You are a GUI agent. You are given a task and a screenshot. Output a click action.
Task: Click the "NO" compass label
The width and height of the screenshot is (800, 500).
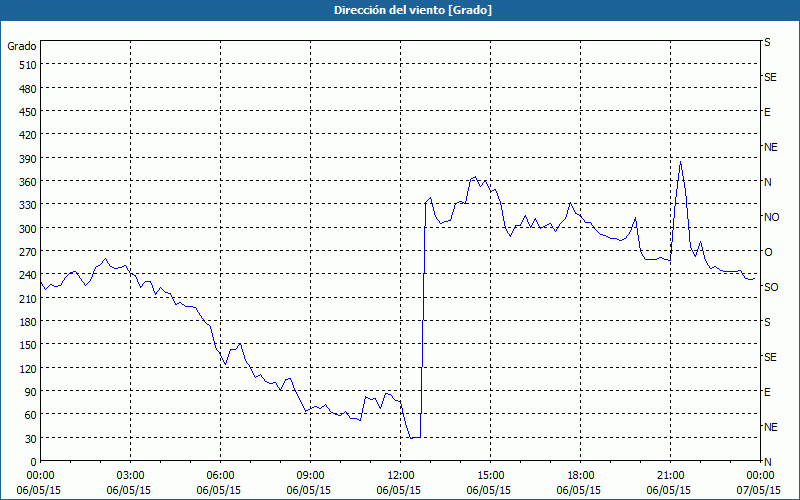click(x=771, y=217)
